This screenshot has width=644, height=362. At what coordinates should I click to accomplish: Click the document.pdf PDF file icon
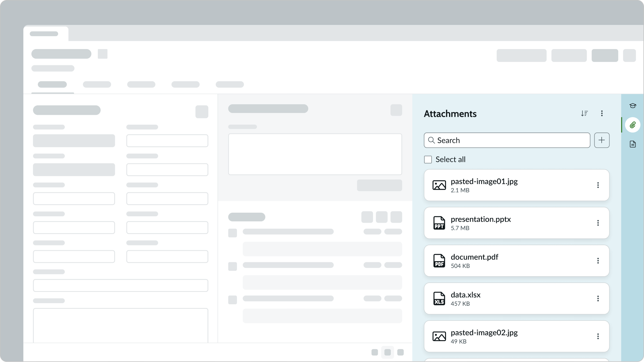pos(439,261)
